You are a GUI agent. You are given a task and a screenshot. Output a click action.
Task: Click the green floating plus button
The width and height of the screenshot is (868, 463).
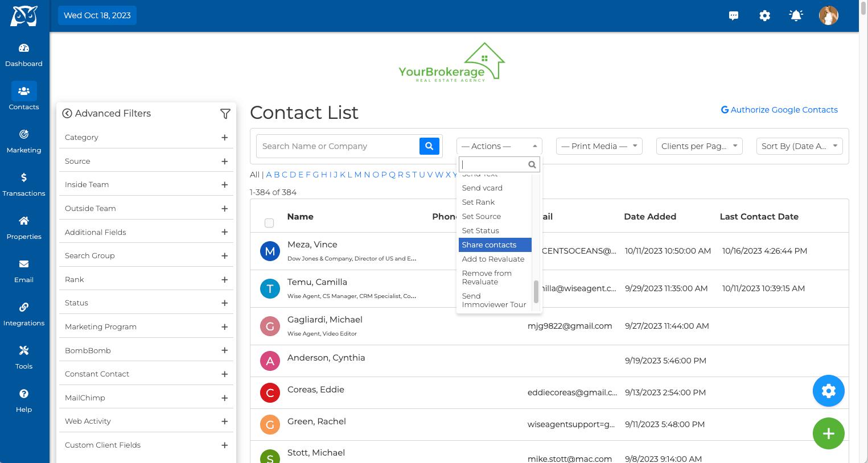tap(829, 433)
